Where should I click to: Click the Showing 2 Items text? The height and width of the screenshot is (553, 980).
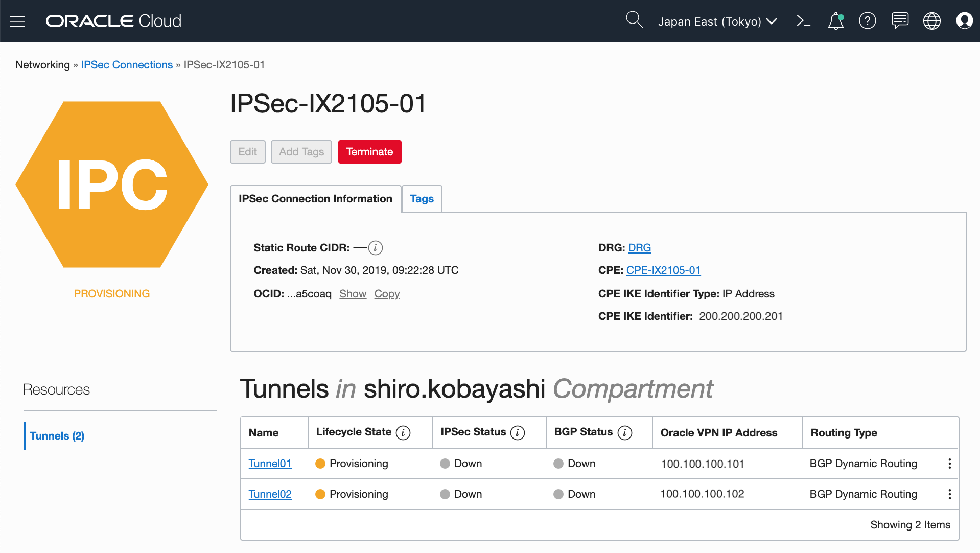point(911,525)
